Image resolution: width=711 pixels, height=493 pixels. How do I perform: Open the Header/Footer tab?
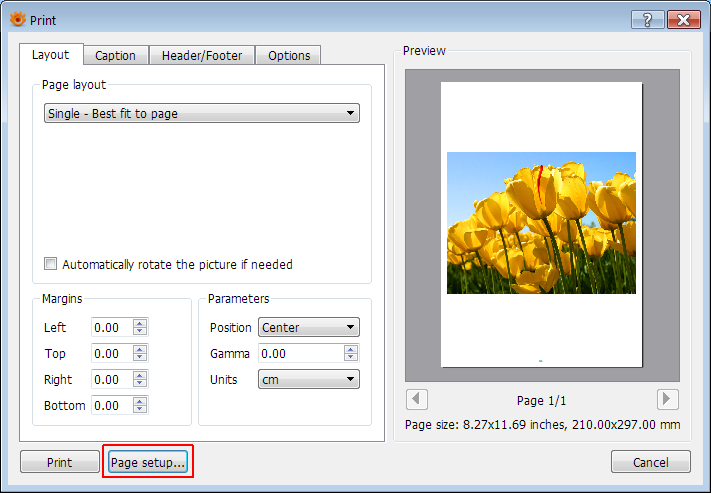202,56
